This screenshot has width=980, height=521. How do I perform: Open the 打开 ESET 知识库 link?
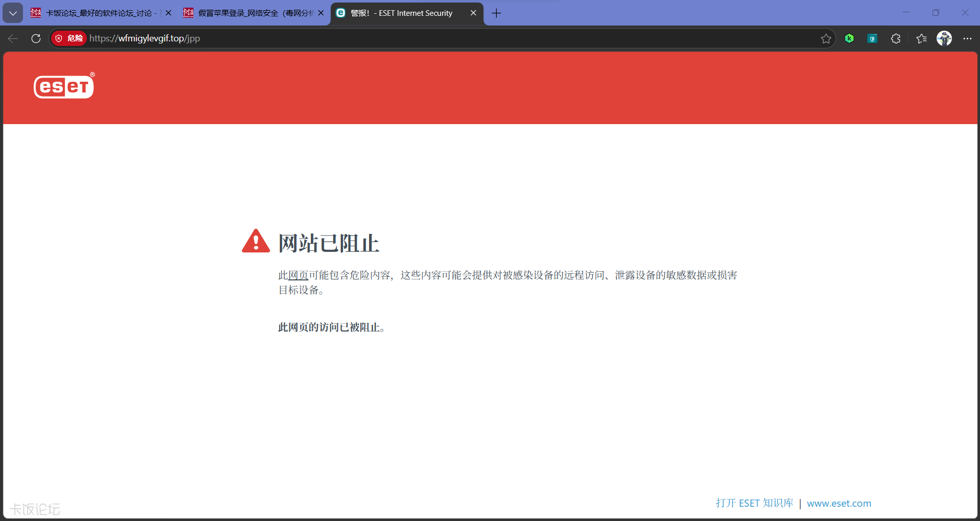click(x=754, y=503)
